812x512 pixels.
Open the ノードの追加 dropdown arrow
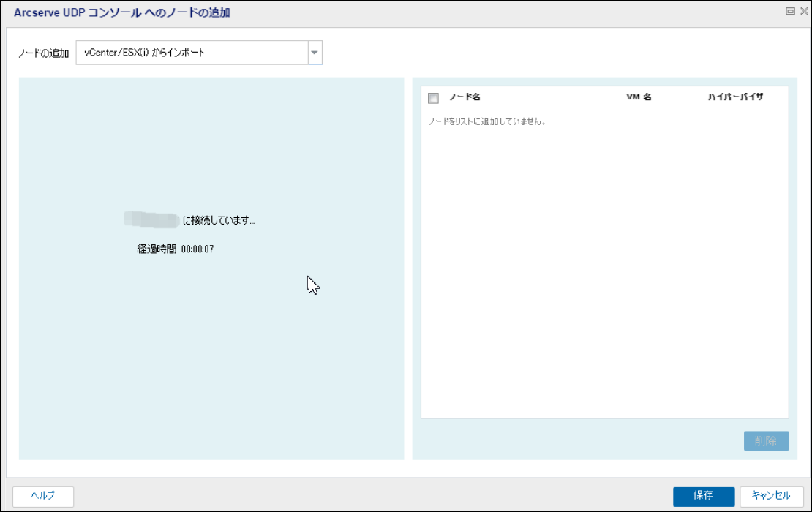click(315, 53)
